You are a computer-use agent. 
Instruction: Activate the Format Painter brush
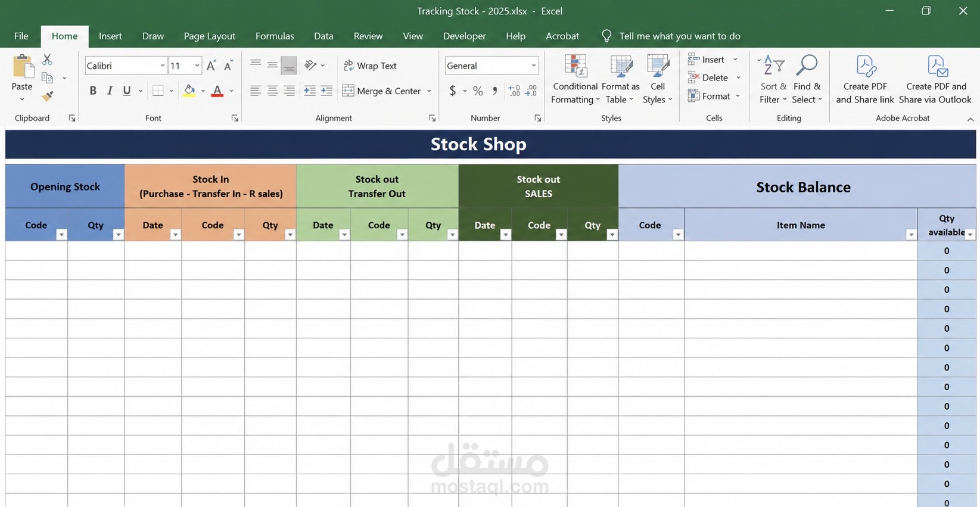pyautogui.click(x=48, y=96)
